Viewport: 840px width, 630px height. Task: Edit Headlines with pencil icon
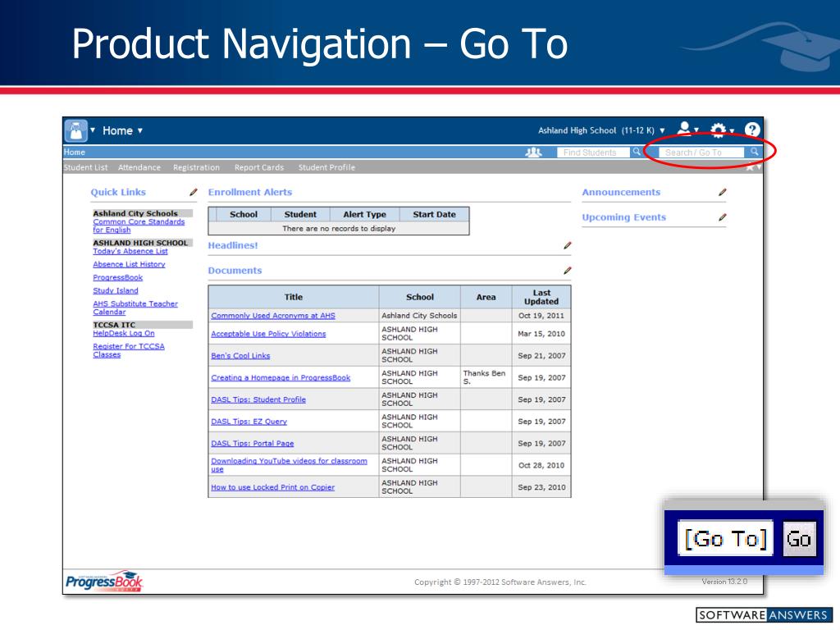568,245
